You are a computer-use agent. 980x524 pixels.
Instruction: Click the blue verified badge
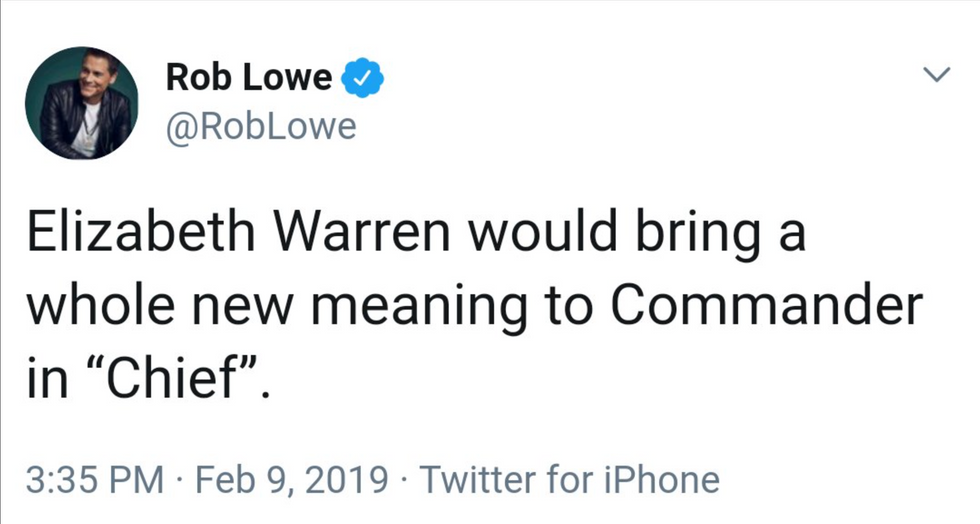(x=362, y=78)
